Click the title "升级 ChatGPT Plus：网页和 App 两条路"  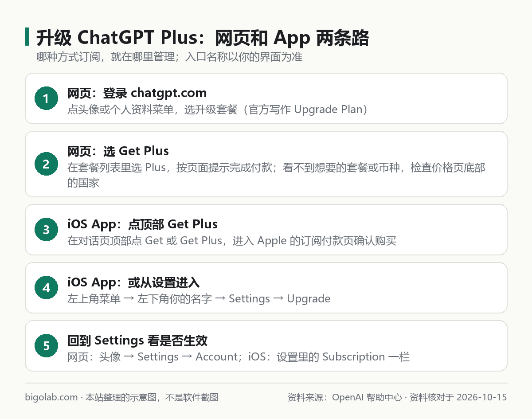(202, 38)
